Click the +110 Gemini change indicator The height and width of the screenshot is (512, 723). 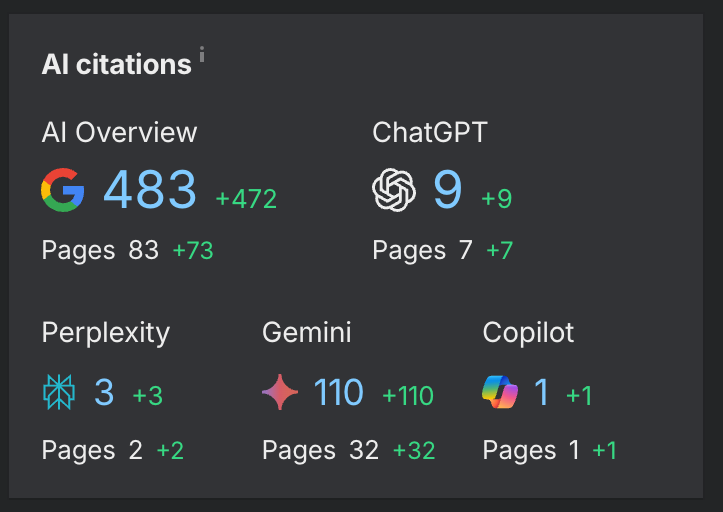pos(408,396)
